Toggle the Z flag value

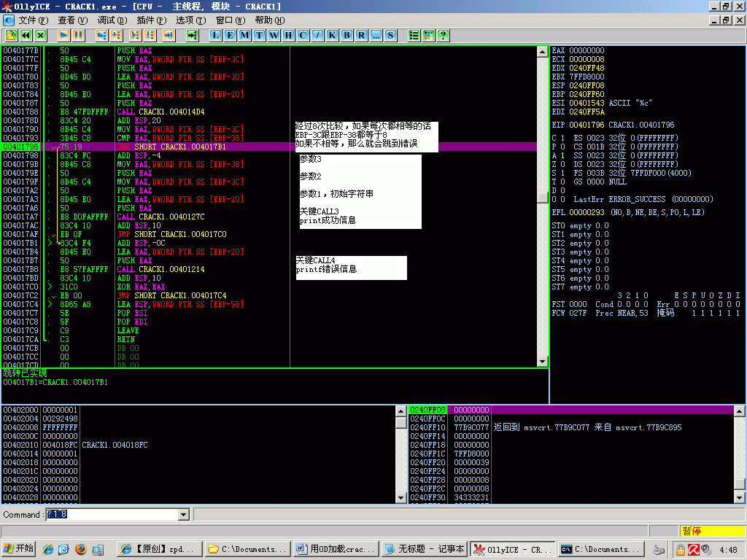562,164
